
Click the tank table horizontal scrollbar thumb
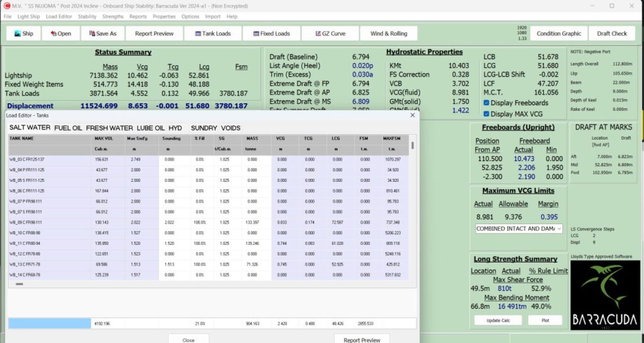19,284
